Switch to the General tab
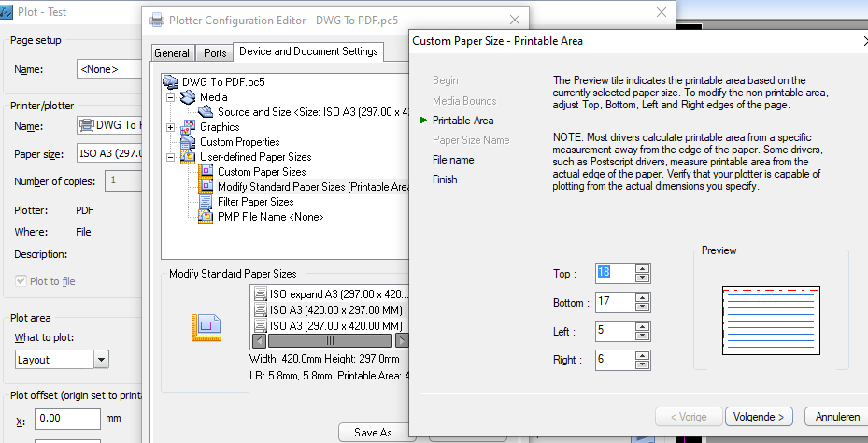The image size is (868, 443). 172,53
